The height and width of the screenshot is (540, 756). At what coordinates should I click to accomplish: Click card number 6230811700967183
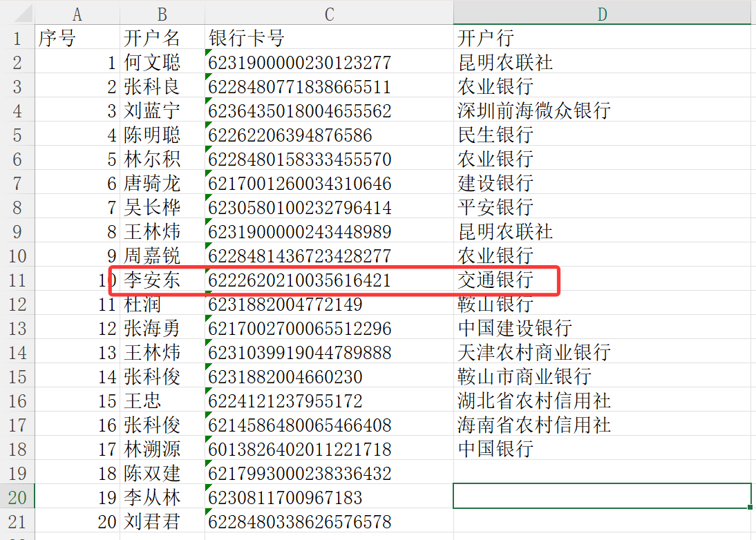329,497
